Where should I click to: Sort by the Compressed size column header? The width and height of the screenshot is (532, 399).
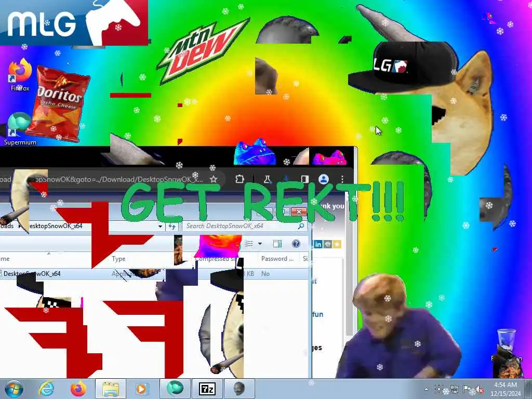(x=217, y=259)
